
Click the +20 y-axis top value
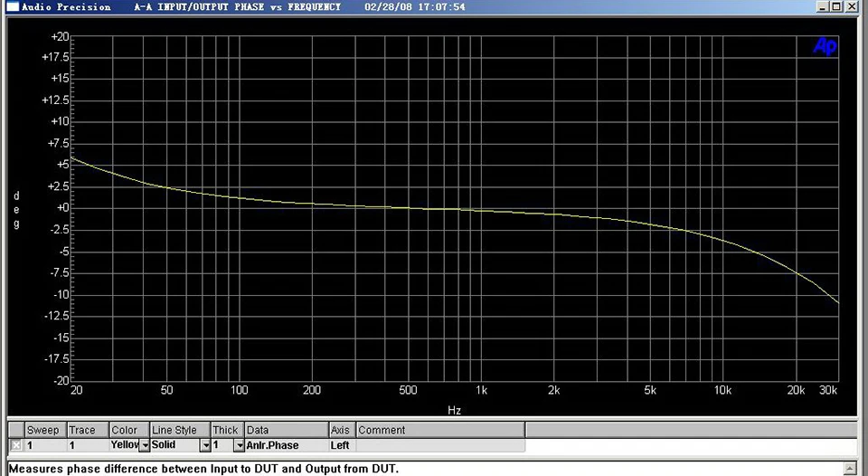(x=60, y=36)
